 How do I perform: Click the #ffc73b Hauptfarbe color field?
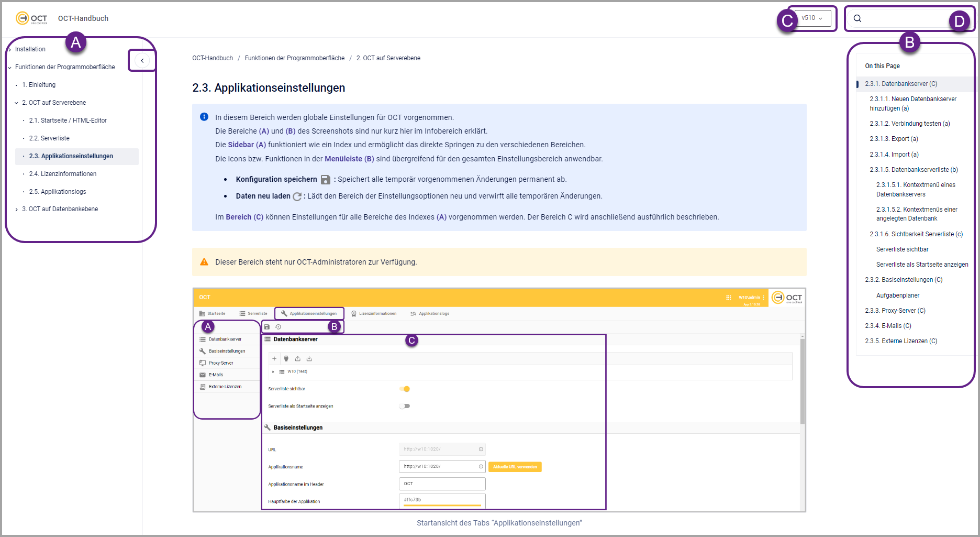tap(442, 500)
